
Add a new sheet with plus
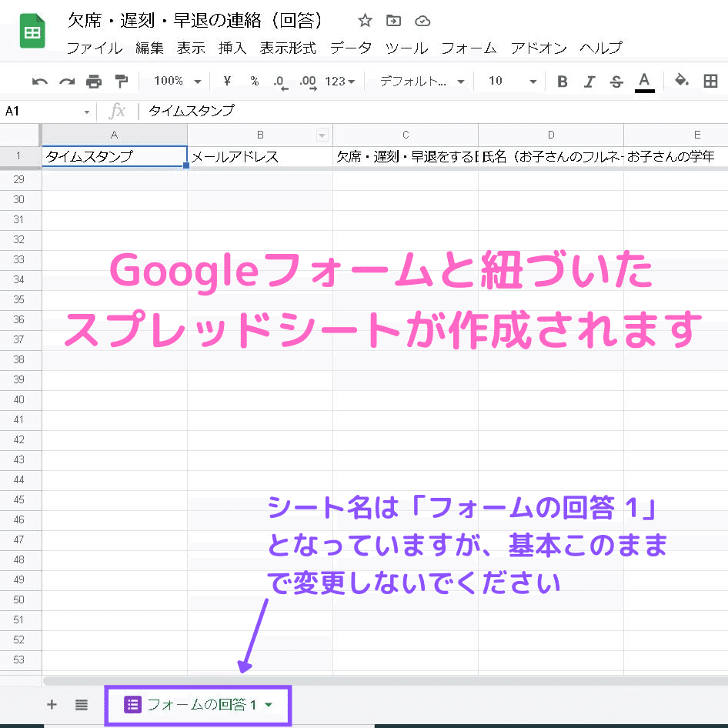point(52,705)
